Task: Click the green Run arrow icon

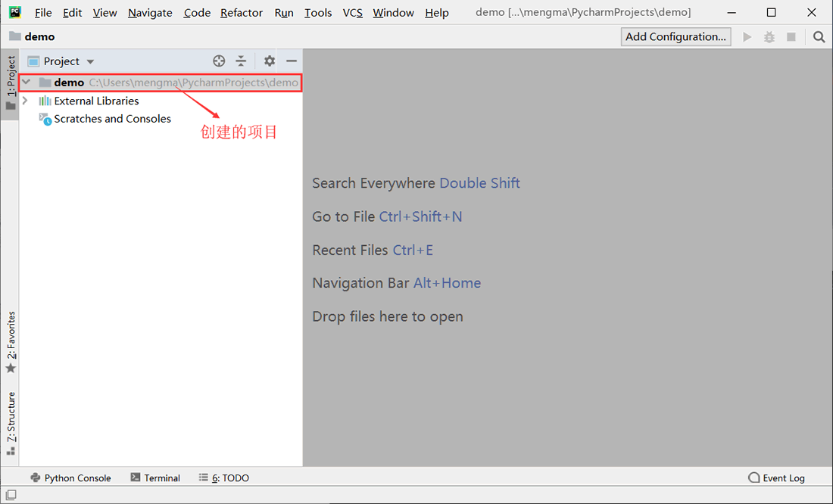Action: [x=747, y=36]
